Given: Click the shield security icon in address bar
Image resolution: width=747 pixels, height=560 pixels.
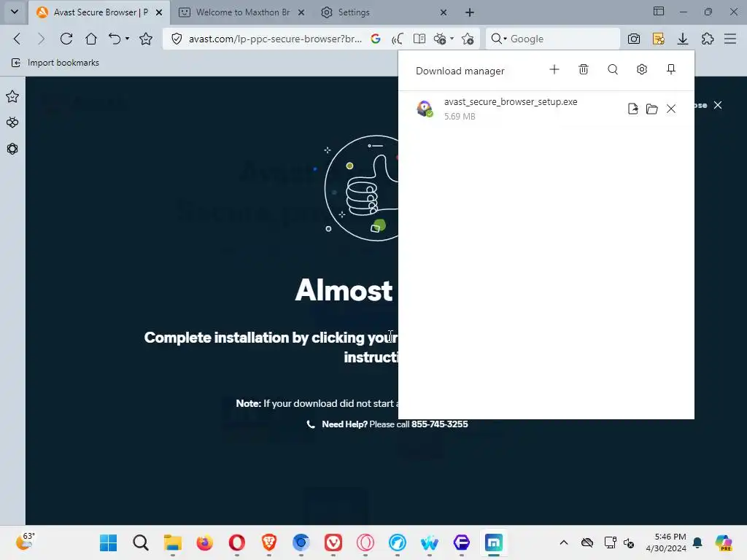Looking at the screenshot, I should 177,39.
